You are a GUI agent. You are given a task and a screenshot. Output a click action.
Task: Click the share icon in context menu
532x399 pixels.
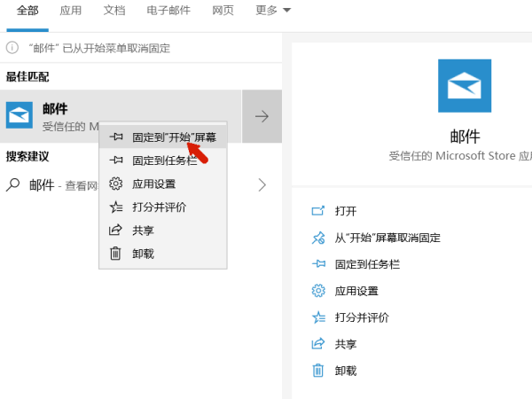click(115, 230)
